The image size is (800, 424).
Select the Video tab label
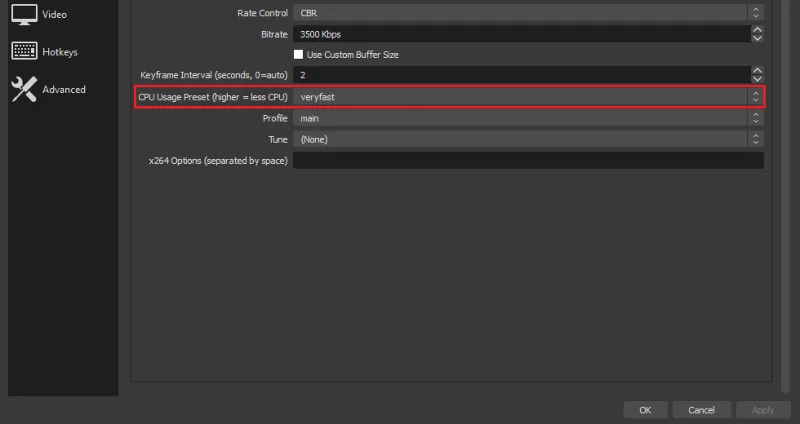pyautogui.click(x=55, y=14)
